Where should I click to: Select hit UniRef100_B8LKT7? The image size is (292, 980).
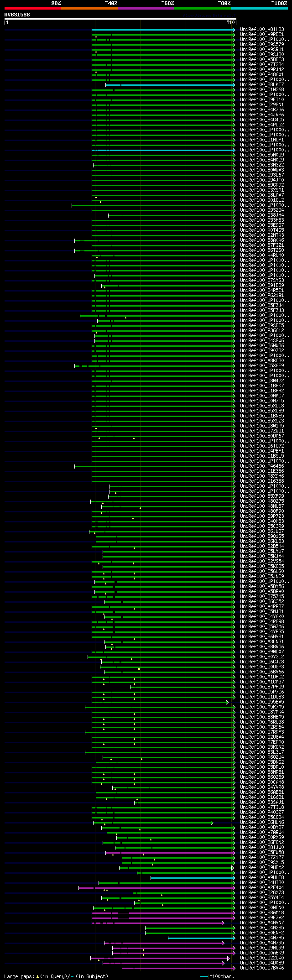pyautogui.click(x=262, y=85)
